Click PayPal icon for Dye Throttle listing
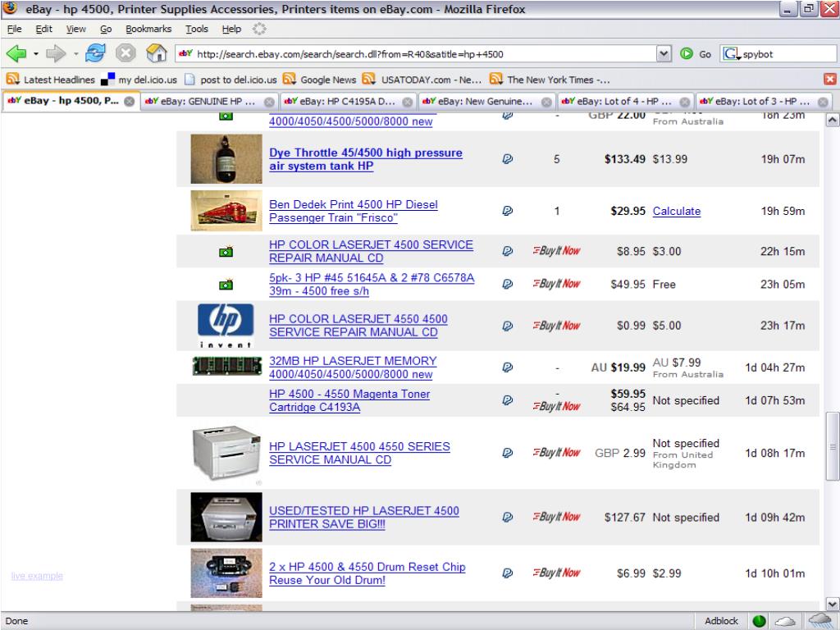840x630 pixels. (x=507, y=159)
